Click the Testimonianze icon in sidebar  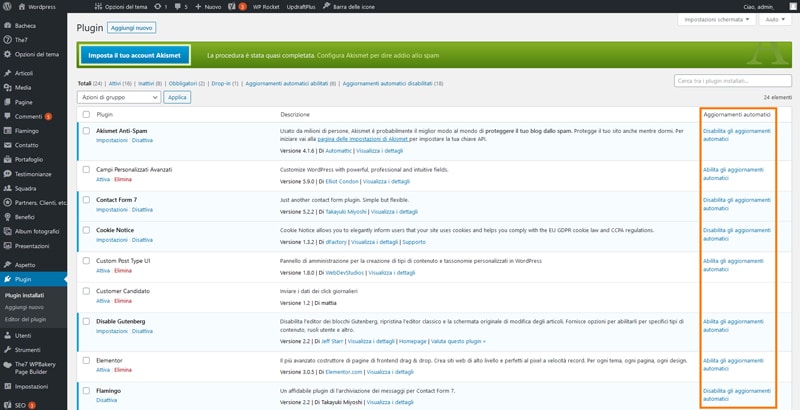pyautogui.click(x=7, y=173)
